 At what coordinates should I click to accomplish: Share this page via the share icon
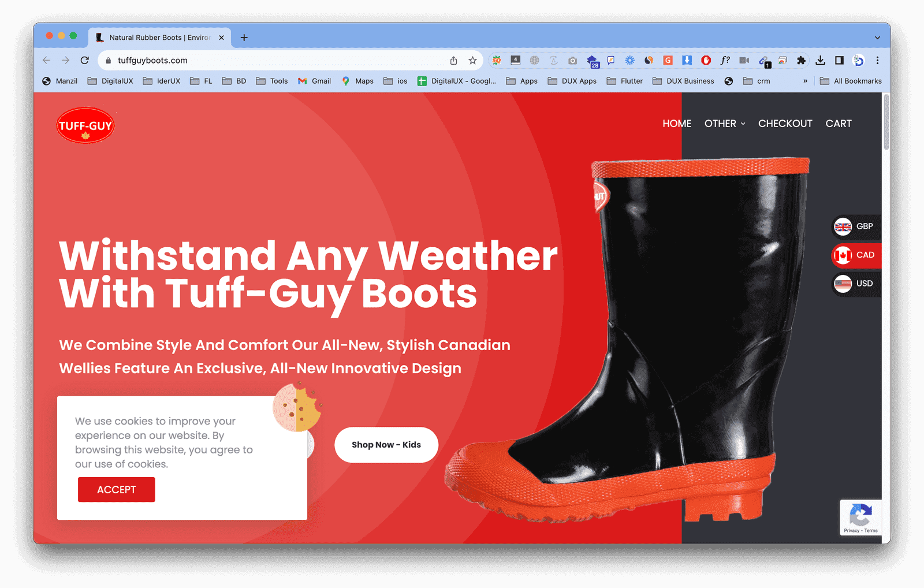454,60
